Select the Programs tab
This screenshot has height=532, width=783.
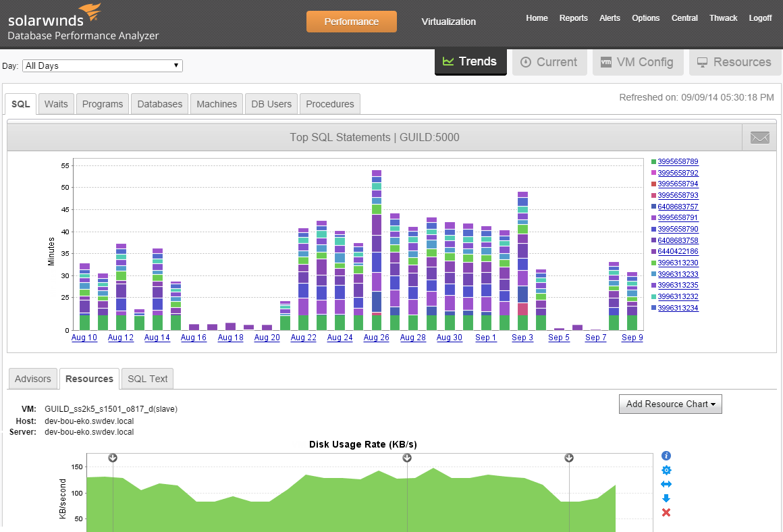tap(103, 104)
